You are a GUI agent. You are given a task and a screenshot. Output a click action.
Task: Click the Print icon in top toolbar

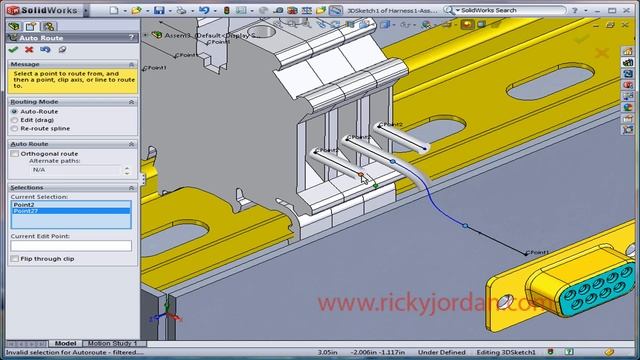coord(181,10)
